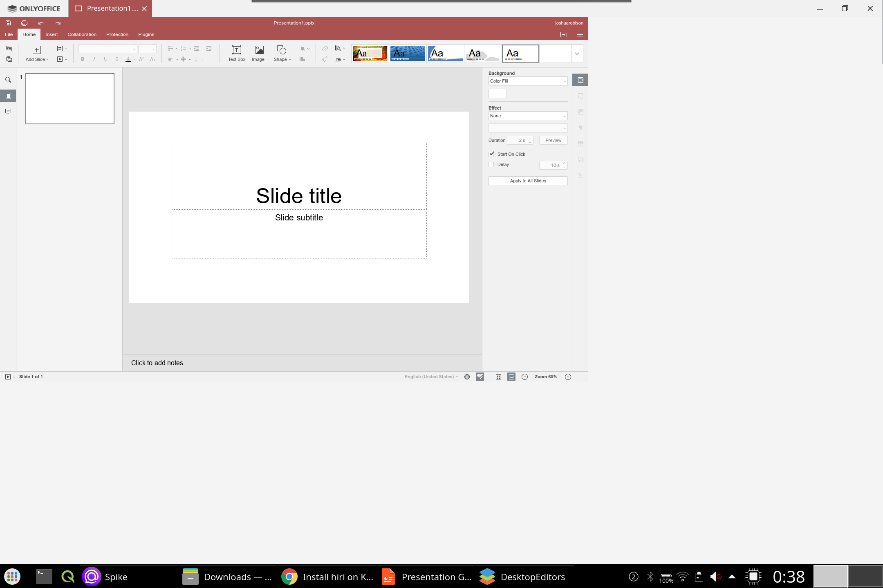Undo the last action

coord(41,23)
